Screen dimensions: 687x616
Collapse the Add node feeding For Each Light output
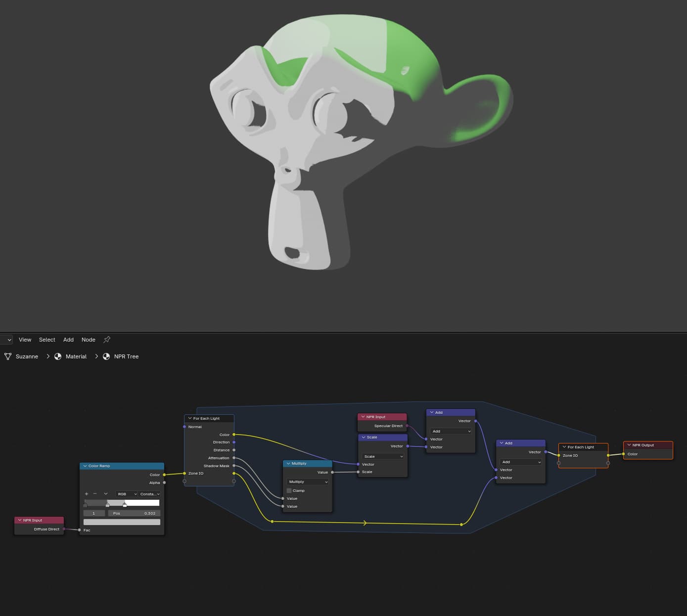(x=501, y=443)
